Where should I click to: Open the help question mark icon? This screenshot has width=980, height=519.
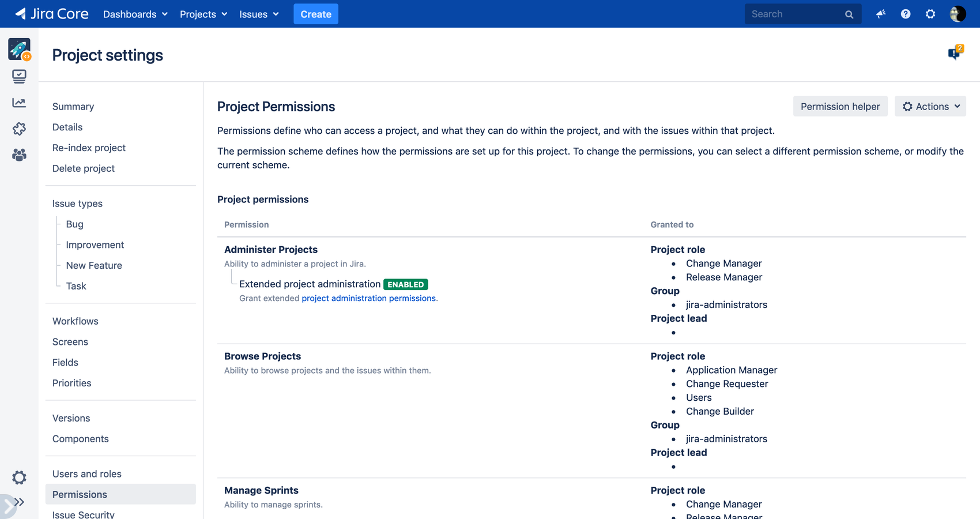906,14
